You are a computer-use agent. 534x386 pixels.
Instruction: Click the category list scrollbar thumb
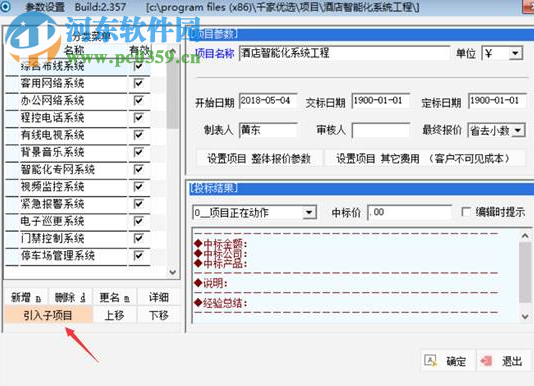pos(173,94)
